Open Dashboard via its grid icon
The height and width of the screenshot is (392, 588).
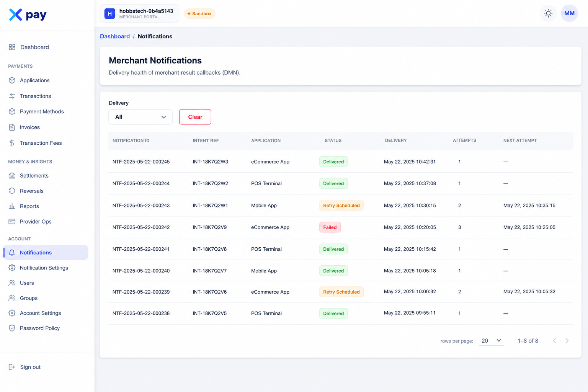tap(12, 47)
